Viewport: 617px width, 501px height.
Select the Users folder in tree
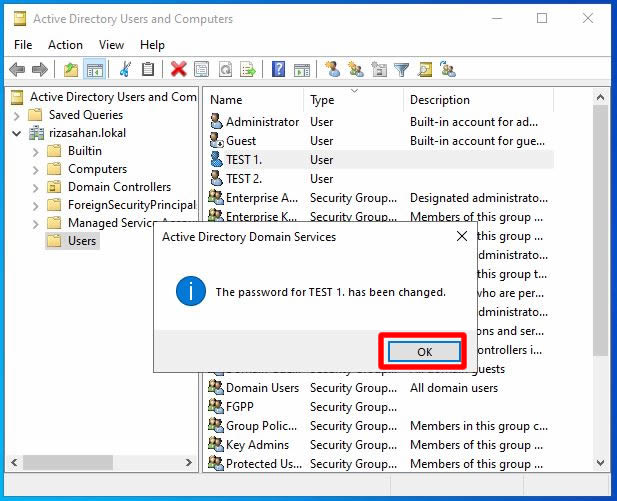tap(72, 241)
